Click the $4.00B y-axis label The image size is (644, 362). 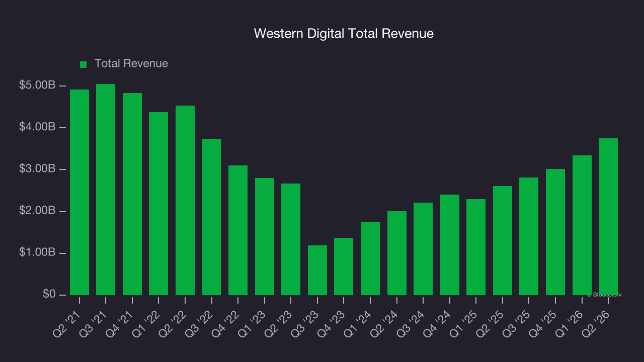pos(37,127)
